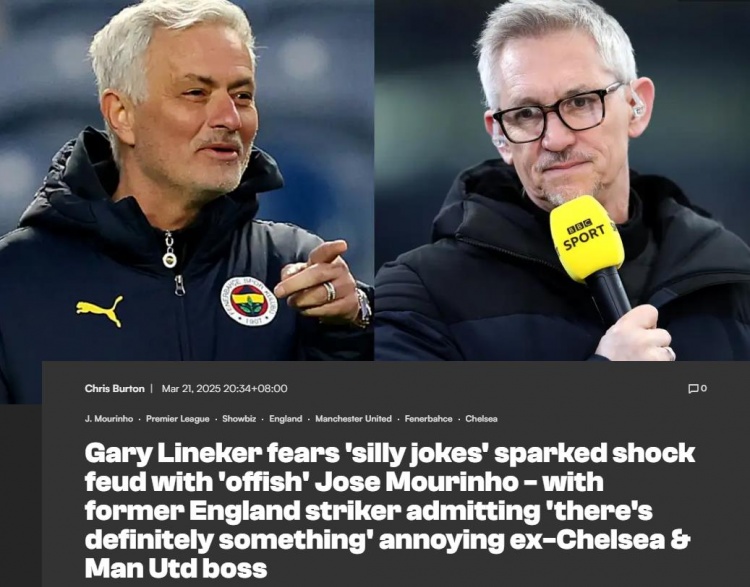Click the Gary Lineker article headline
750x587 pixels.
click(x=389, y=510)
